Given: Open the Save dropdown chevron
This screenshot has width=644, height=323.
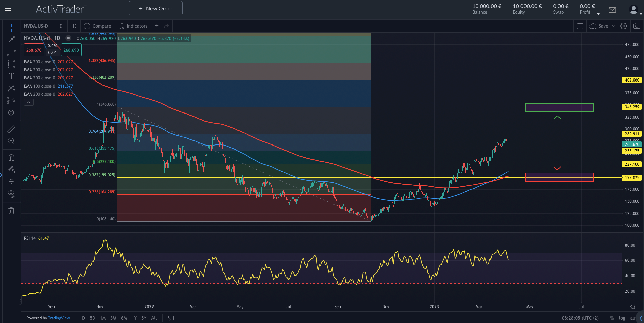Looking at the screenshot, I should [x=613, y=26].
